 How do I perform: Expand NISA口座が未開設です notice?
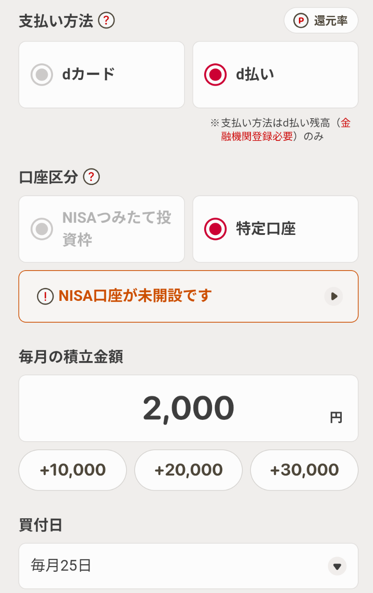188,296
